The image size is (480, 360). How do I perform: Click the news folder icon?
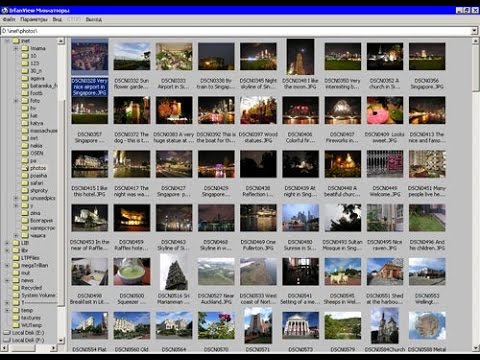click(16, 280)
